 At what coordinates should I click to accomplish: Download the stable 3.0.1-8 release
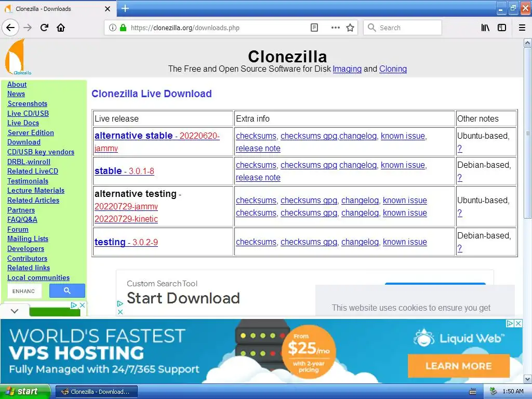click(124, 171)
